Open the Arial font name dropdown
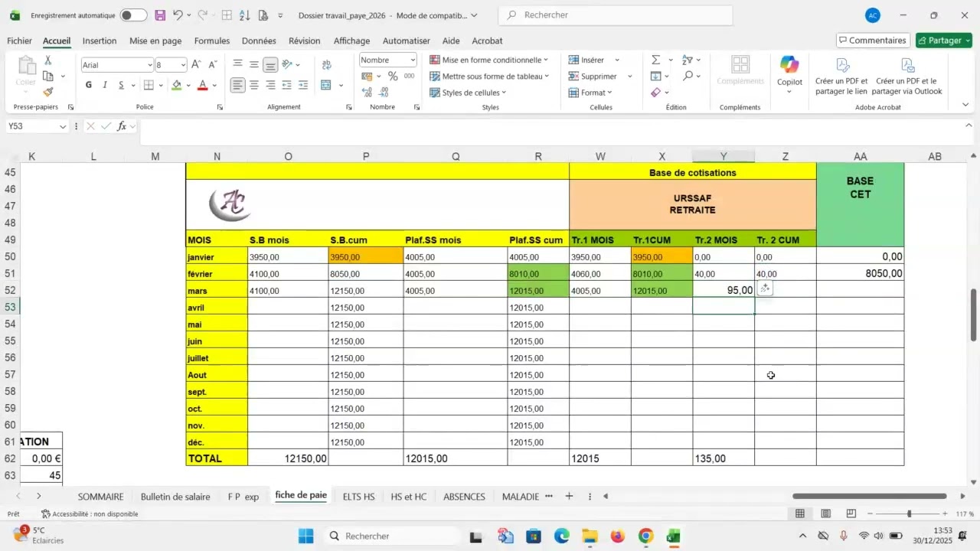This screenshot has width=980, height=551. [x=149, y=65]
